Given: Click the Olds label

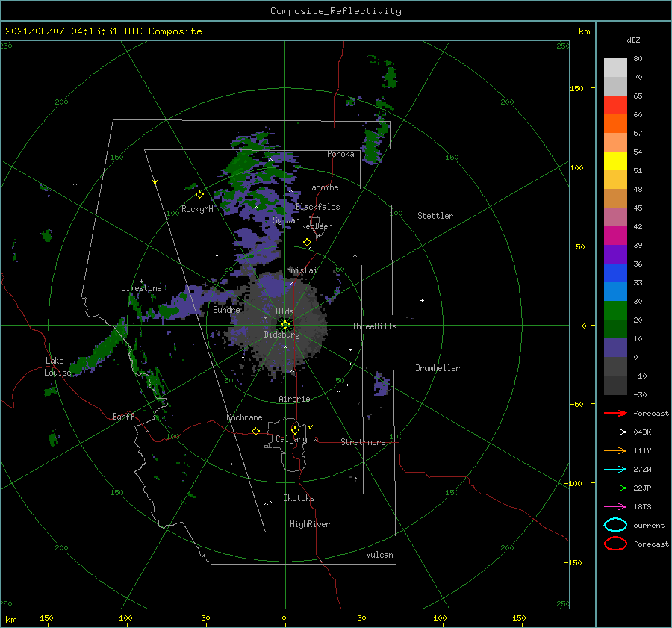Looking at the screenshot, I should [284, 311].
